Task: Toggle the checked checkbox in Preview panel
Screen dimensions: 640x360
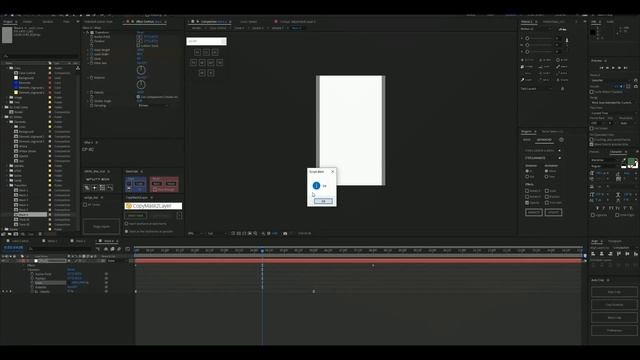Action: (591, 144)
